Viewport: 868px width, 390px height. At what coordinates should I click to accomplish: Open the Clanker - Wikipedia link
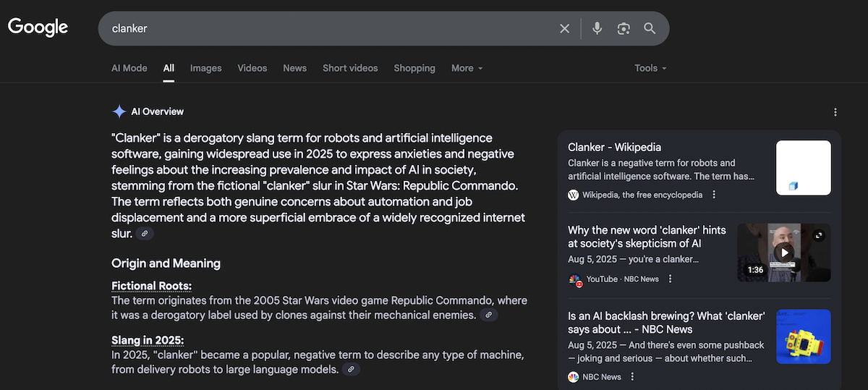(614, 148)
